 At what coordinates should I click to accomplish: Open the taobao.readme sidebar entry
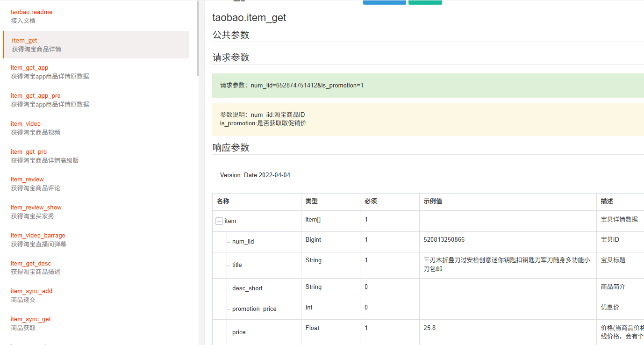tap(32, 12)
